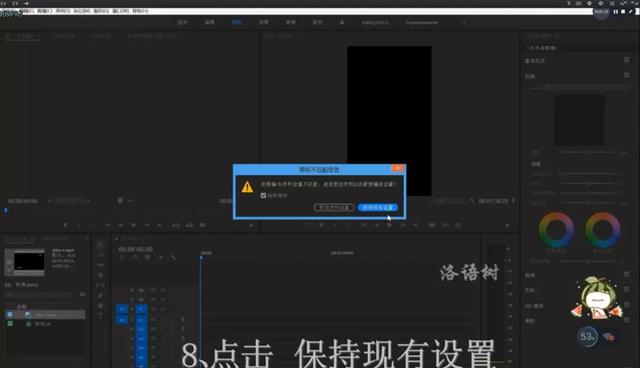Adjust the Look intensity slider
The image size is (640, 368).
(589, 152)
